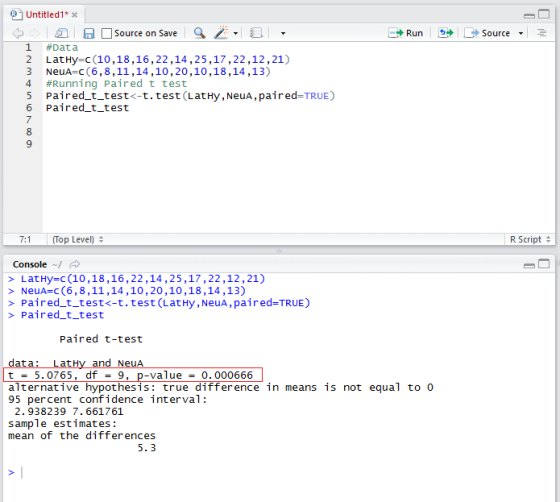Re-run the previous code region icon
Image resolution: width=560 pixels, height=502 pixels.
446,33
